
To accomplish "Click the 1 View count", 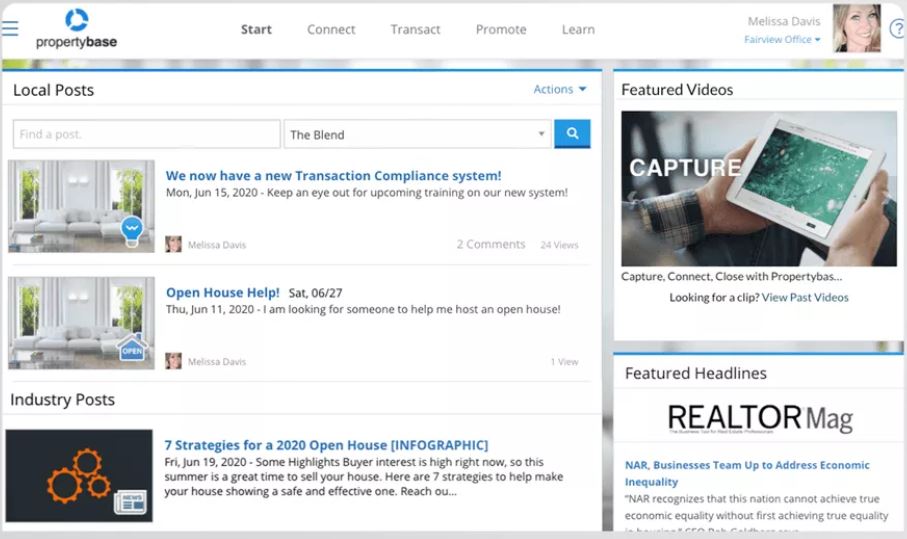I will click(564, 361).
